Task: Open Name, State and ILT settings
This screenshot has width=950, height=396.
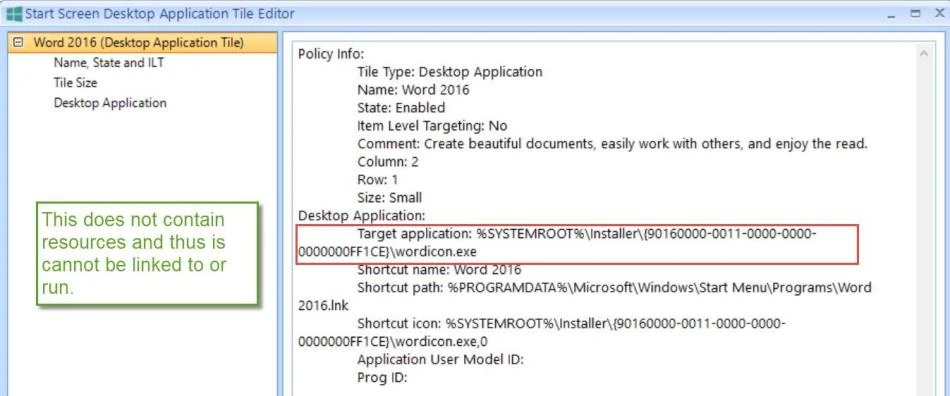Action: point(109,62)
